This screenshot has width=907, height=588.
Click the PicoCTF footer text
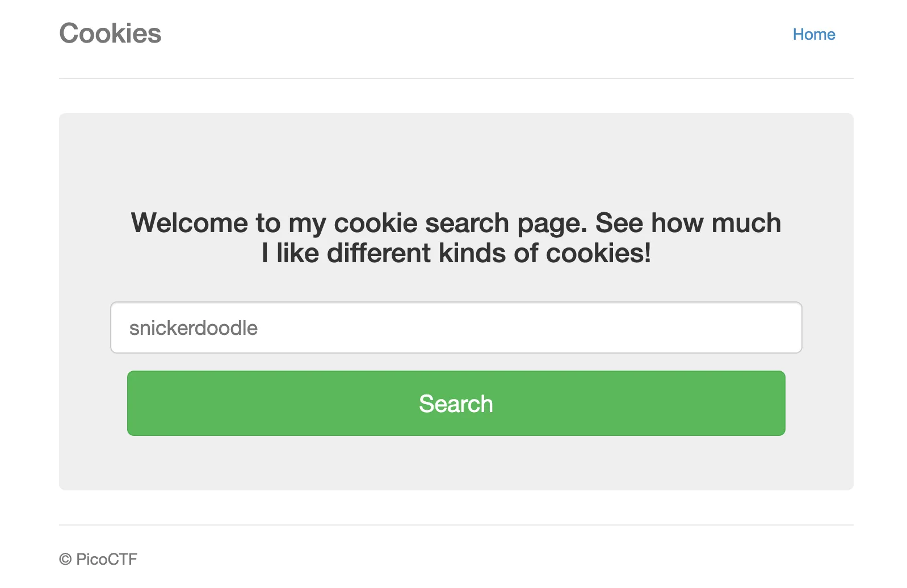coord(107,560)
